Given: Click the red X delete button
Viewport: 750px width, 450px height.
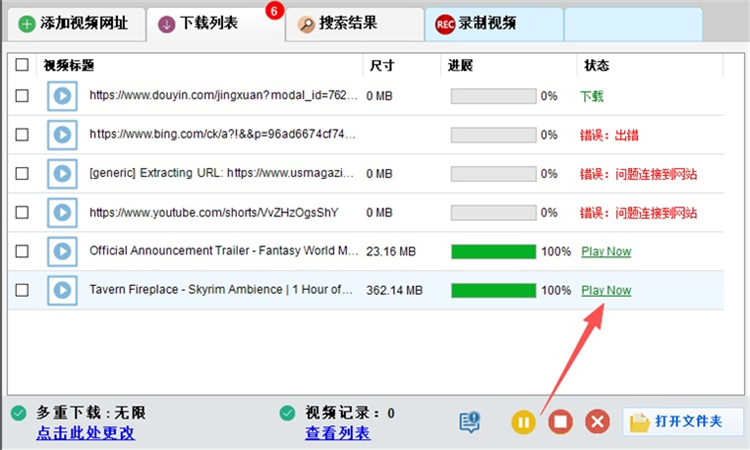Looking at the screenshot, I should coord(597,422).
